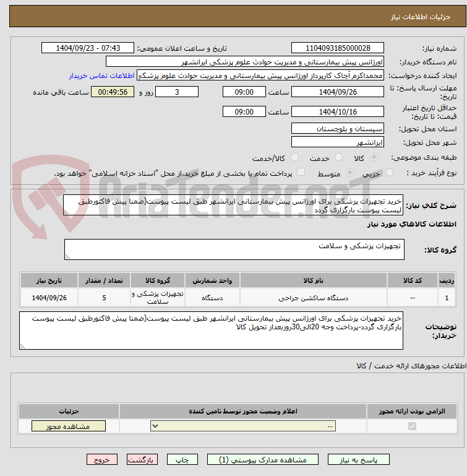Click the شرح کلی نیاز text area
The width and height of the screenshot is (467, 476).
pyautogui.click(x=233, y=206)
